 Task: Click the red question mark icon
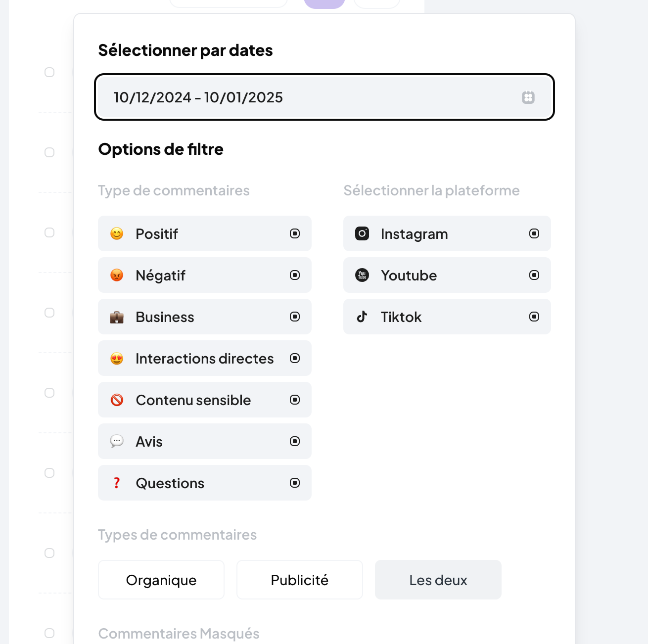(x=117, y=483)
